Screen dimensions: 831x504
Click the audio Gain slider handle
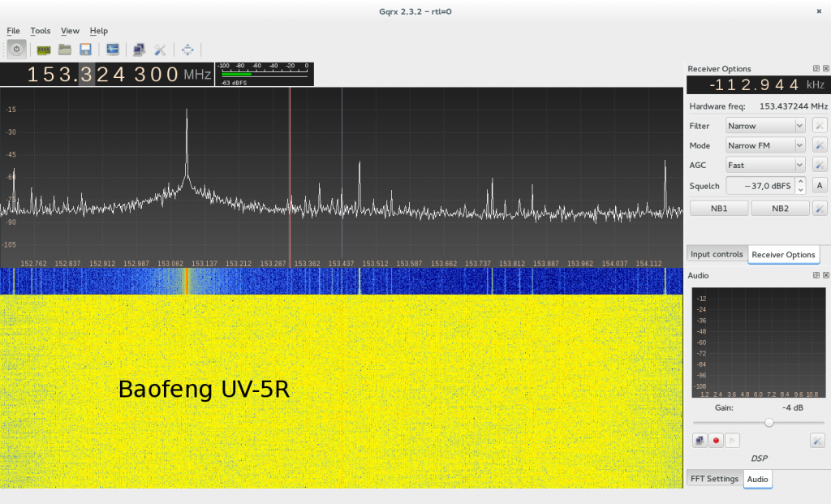[x=769, y=422]
